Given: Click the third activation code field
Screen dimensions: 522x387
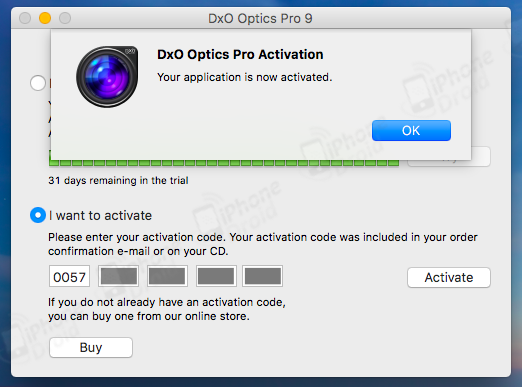Looking at the screenshot, I should (x=167, y=276).
